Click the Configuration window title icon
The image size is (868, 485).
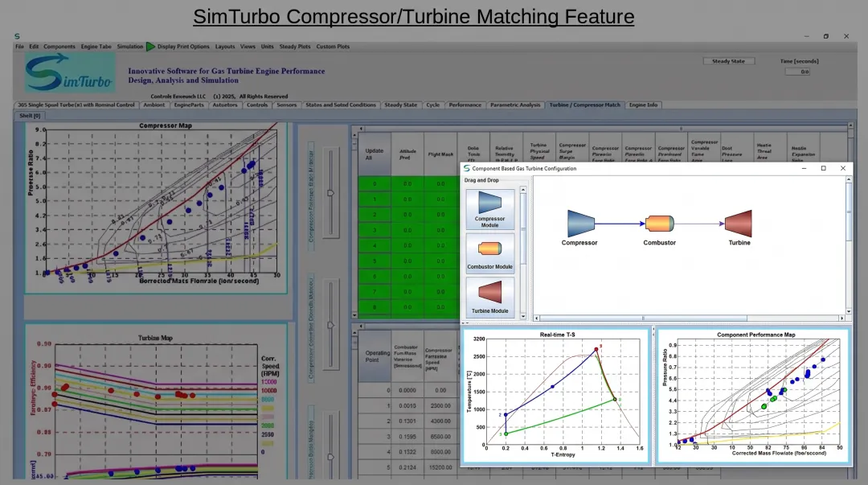pyautogui.click(x=467, y=168)
